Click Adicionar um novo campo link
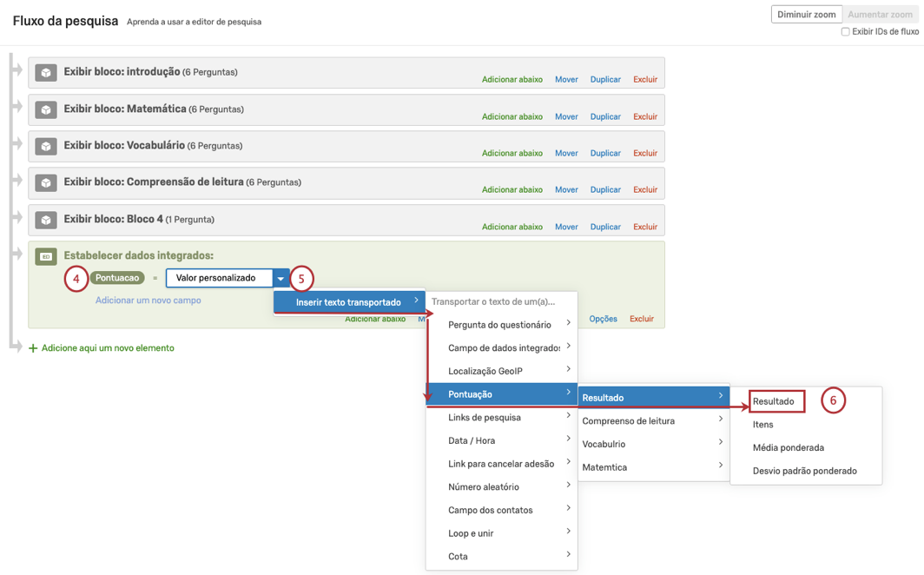 coord(148,301)
